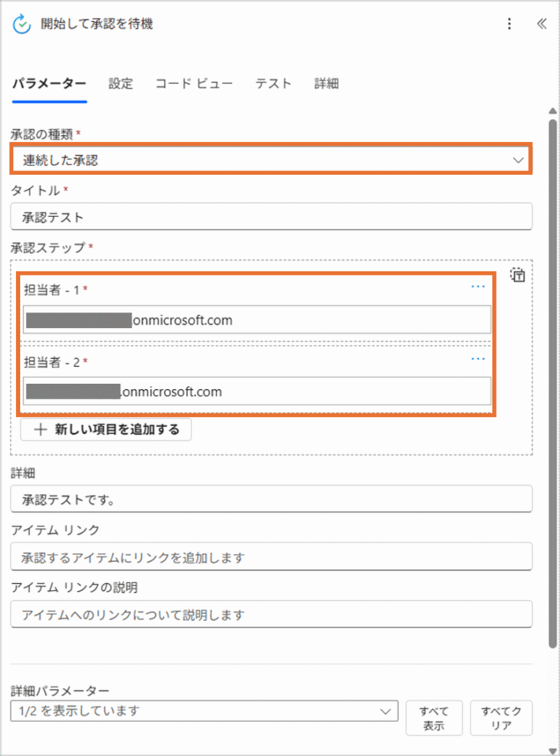Click the vertical scrollbar of the panel
This screenshot has height=756, width=560.
pos(552,369)
